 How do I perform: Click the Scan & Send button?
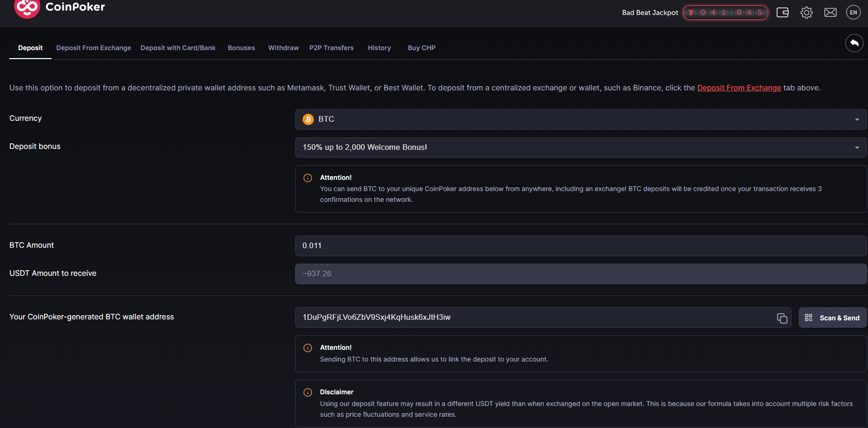point(833,317)
